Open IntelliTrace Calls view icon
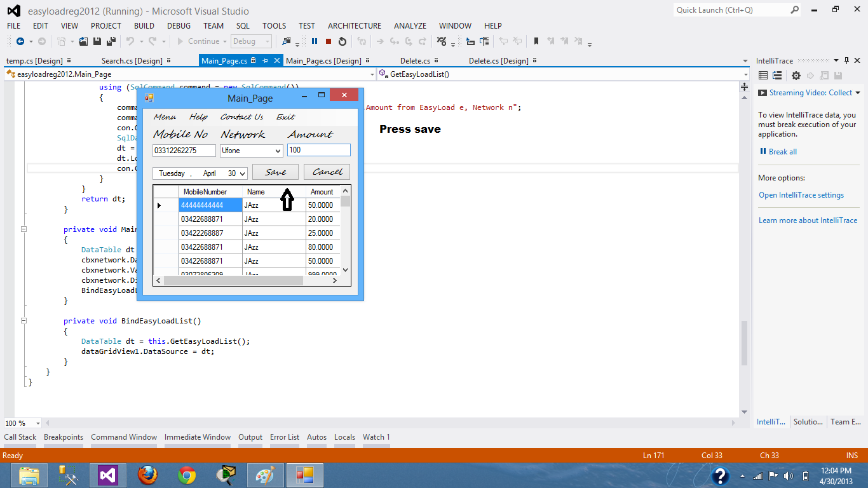Viewport: 868px width, 488px height. pos(776,76)
